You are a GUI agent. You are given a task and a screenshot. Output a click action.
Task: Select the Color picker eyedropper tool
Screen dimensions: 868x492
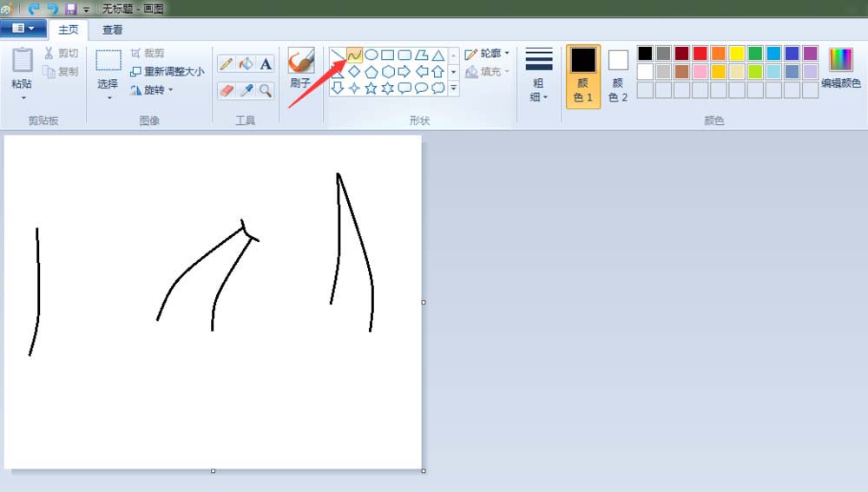[246, 90]
